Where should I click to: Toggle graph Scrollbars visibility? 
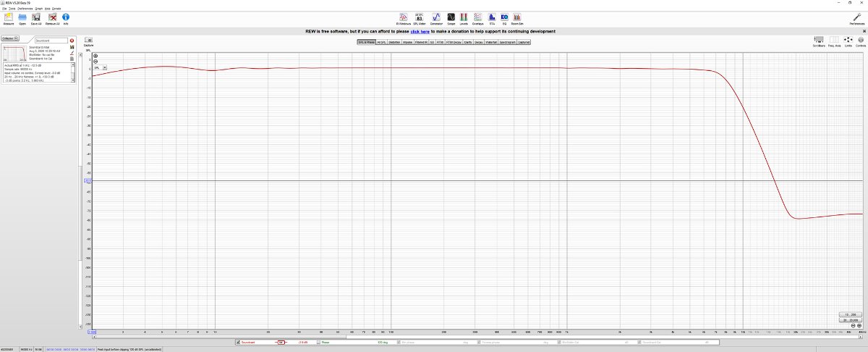coord(819,40)
